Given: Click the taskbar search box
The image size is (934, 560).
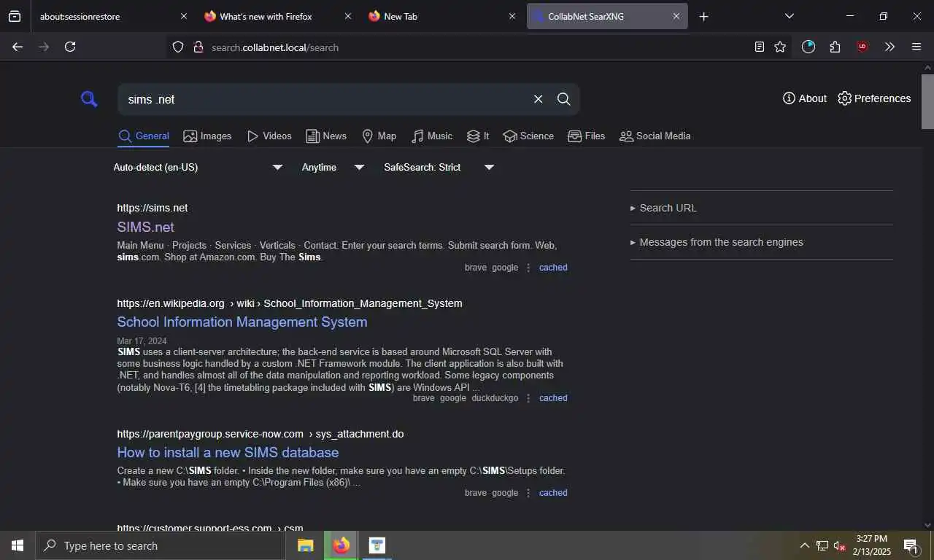Looking at the screenshot, I should pos(159,545).
